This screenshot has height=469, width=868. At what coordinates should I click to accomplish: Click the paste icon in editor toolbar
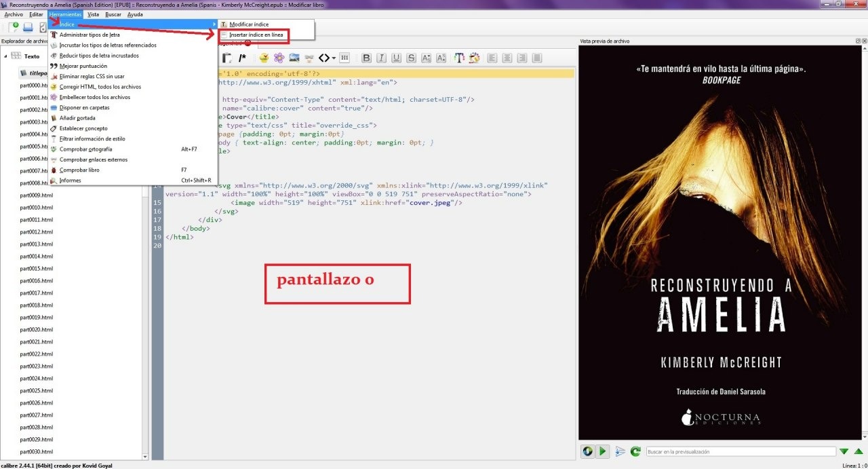pyautogui.click(x=227, y=58)
